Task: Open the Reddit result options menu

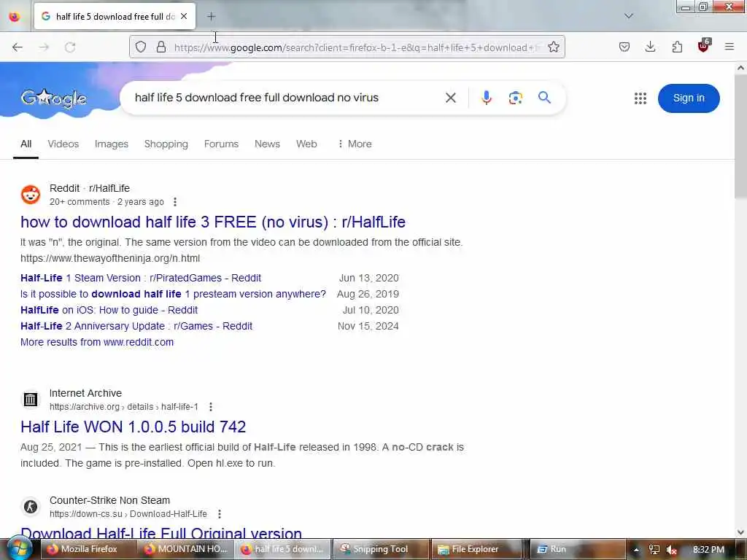Action: 175,202
